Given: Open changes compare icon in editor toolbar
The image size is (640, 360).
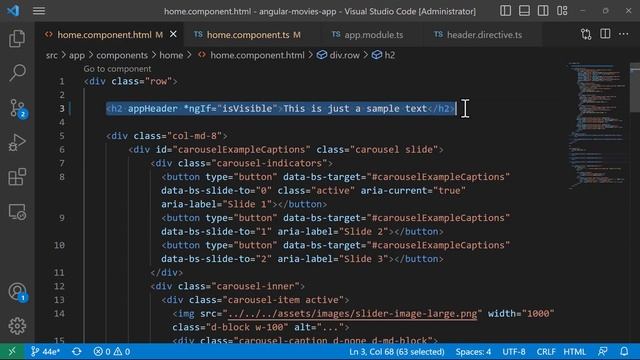Looking at the screenshot, I should click(x=586, y=34).
